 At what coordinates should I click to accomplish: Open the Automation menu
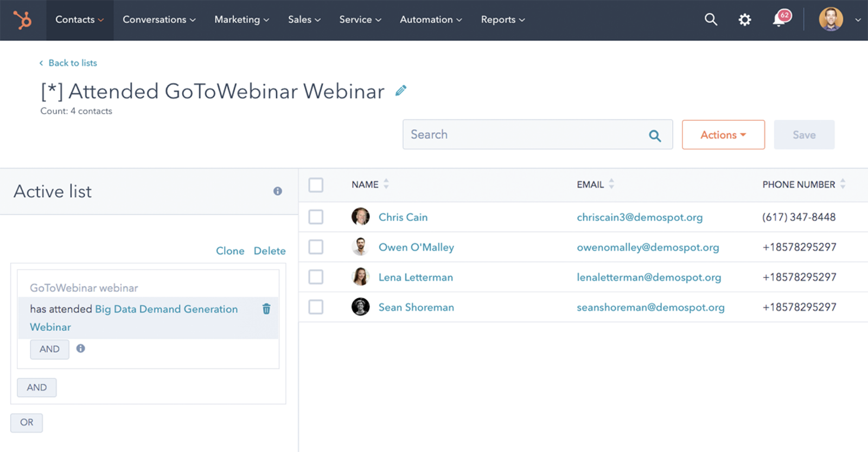click(431, 20)
